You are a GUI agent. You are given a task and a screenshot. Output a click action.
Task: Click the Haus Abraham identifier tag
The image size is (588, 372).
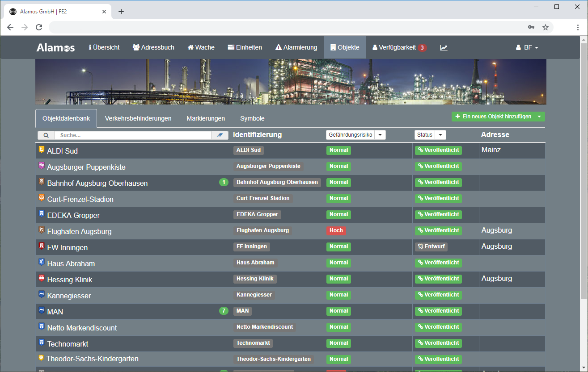255,263
